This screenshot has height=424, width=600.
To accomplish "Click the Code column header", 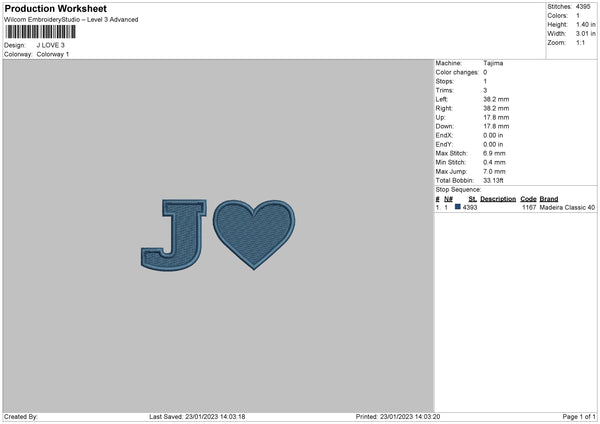I will [528, 198].
